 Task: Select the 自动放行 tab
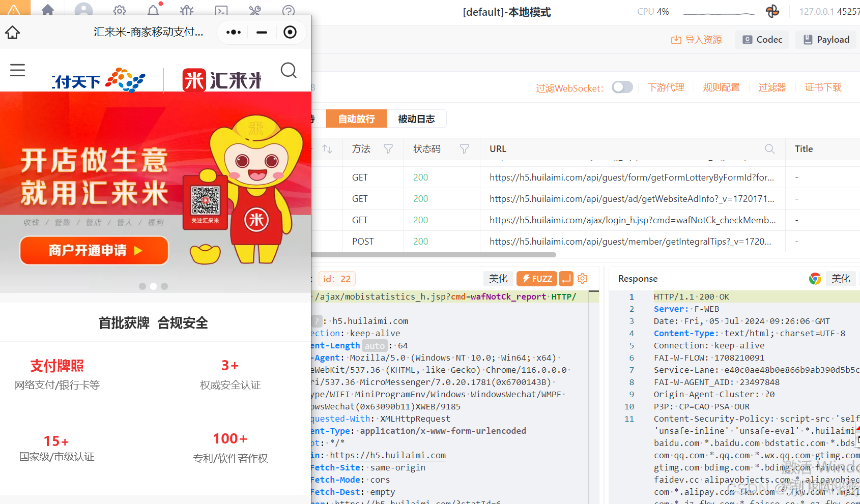(x=356, y=118)
